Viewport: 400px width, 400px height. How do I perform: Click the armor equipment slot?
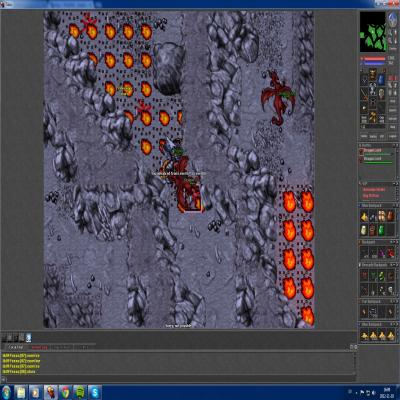pyautogui.click(x=373, y=88)
